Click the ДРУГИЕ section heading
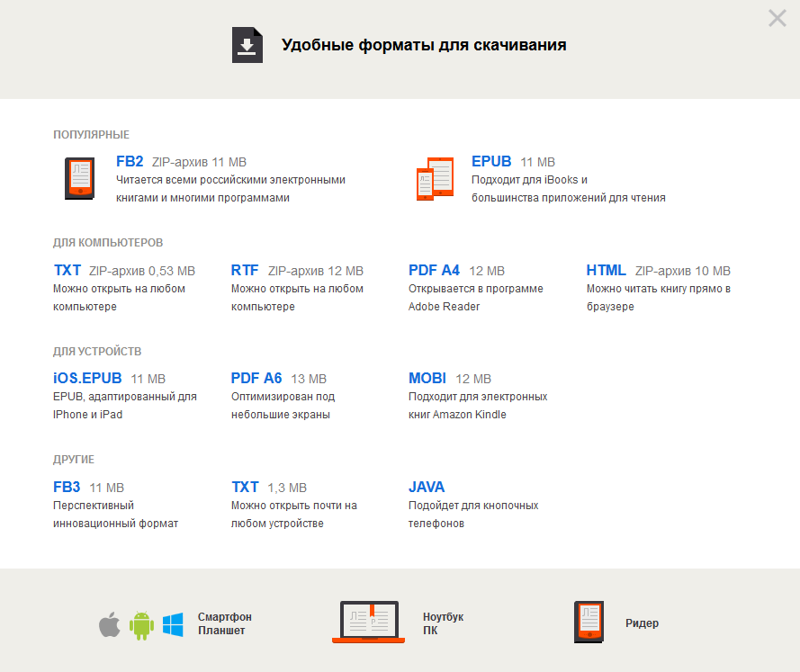The height and width of the screenshot is (672, 800). click(74, 460)
